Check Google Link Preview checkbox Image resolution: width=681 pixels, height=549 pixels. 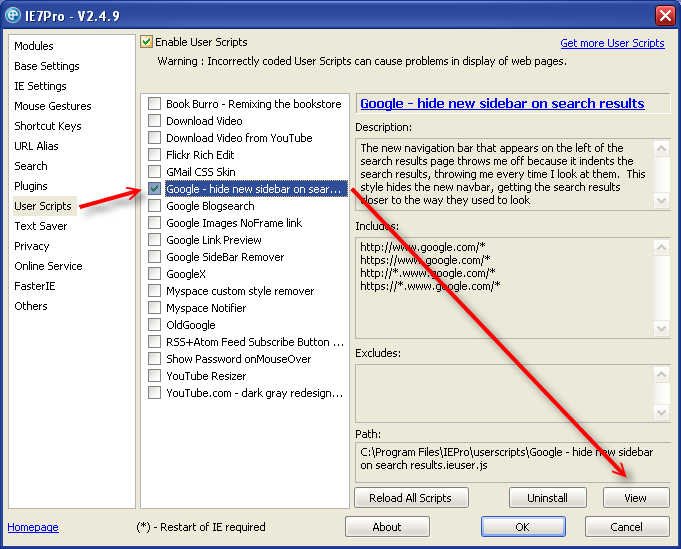tap(154, 240)
